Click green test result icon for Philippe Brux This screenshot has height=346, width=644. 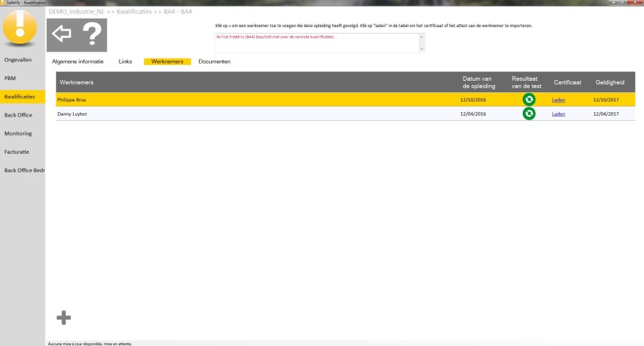[529, 100]
